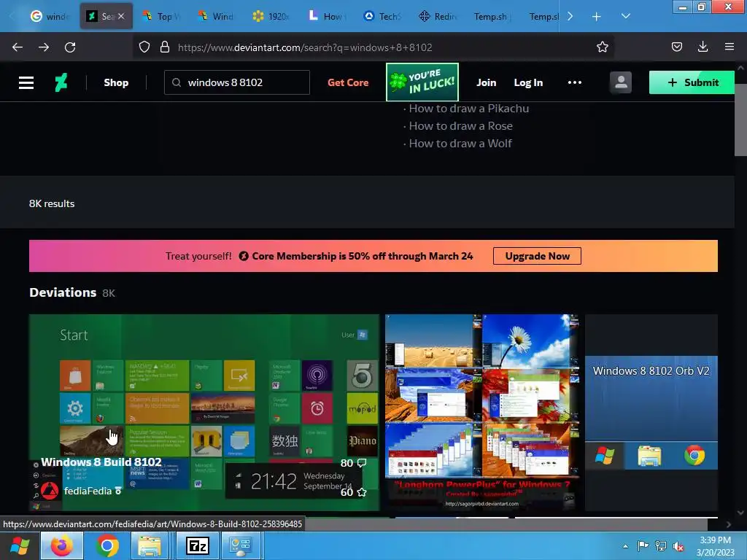Open How to draw a Rose
The height and width of the screenshot is (560, 747).
click(x=461, y=126)
